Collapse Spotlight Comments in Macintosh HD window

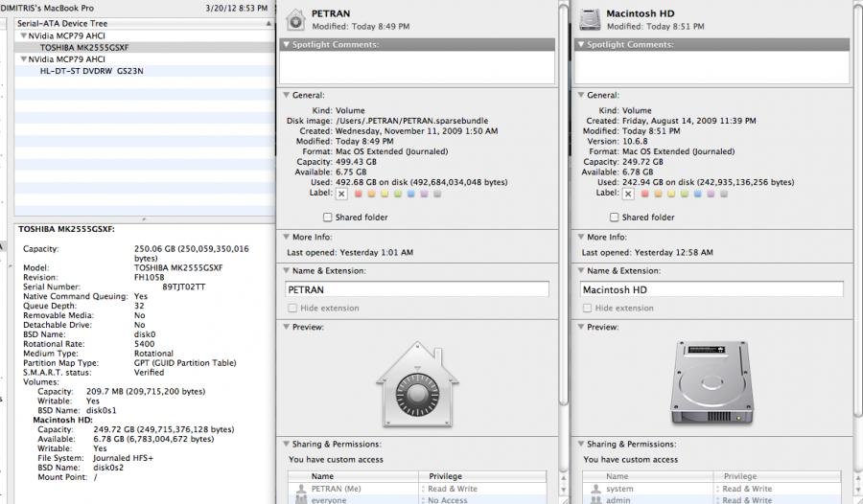click(x=581, y=45)
